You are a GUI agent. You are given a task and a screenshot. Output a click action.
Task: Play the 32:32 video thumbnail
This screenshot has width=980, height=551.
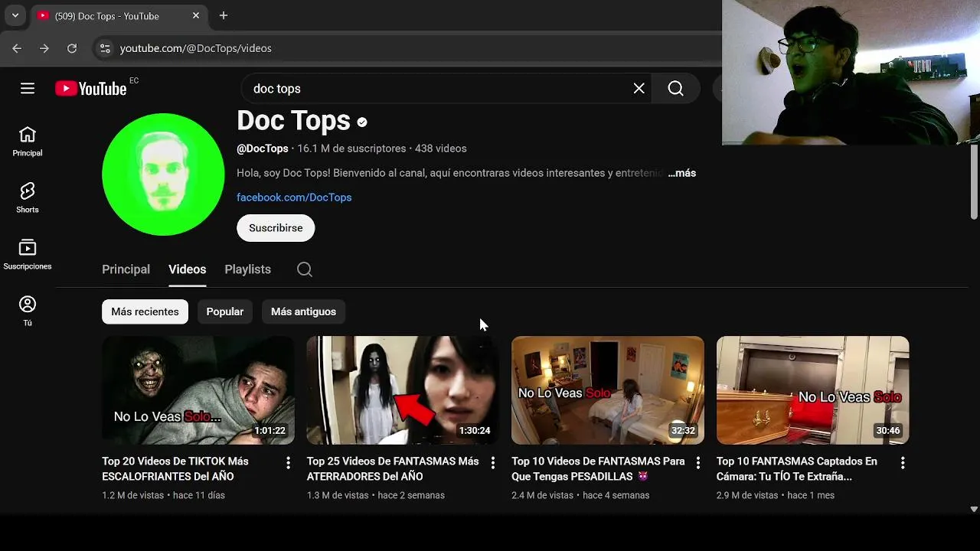608,390
